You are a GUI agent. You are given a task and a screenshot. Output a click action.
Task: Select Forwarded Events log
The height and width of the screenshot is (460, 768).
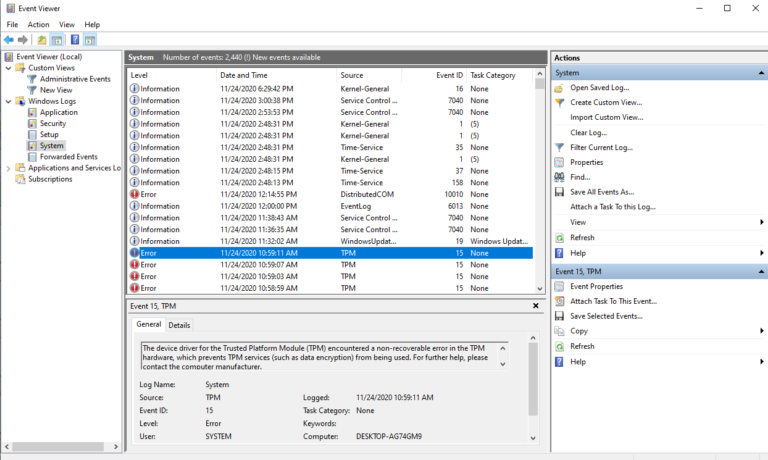[69, 157]
